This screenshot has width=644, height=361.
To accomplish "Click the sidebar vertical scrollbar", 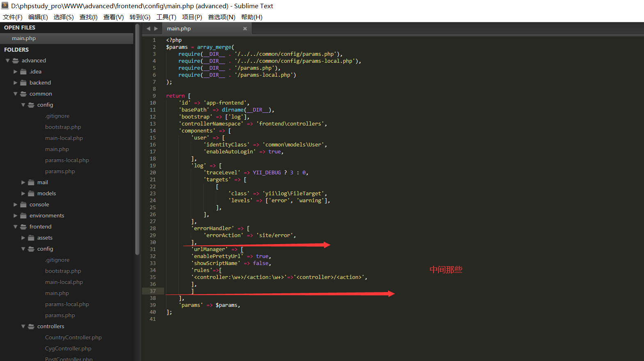I will tap(137, 139).
